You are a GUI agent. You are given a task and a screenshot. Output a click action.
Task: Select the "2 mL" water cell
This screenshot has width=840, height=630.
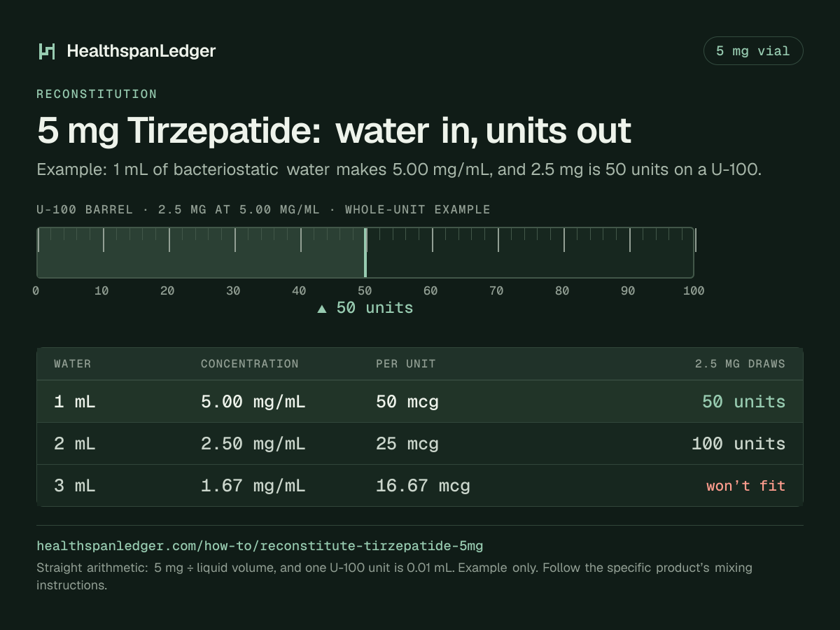click(x=75, y=444)
